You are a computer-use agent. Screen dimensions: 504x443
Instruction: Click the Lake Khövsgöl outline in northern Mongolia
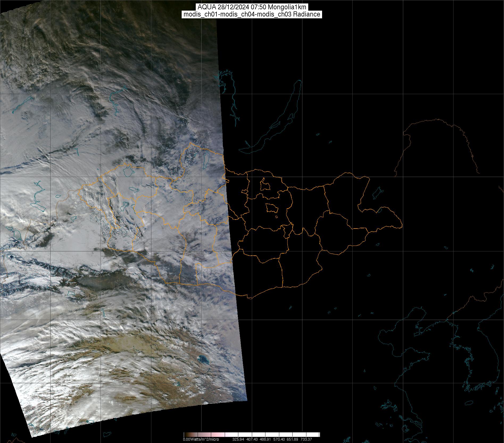point(206,162)
